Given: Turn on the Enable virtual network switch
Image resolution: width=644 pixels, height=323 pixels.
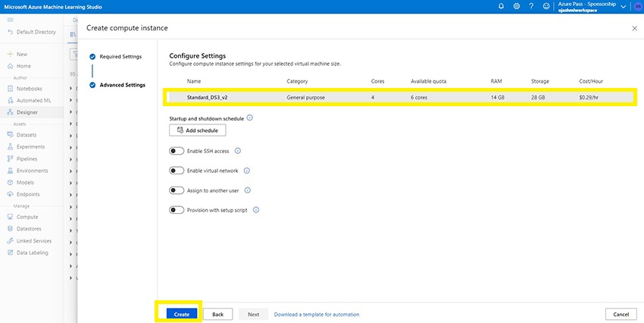Looking at the screenshot, I should click(177, 171).
